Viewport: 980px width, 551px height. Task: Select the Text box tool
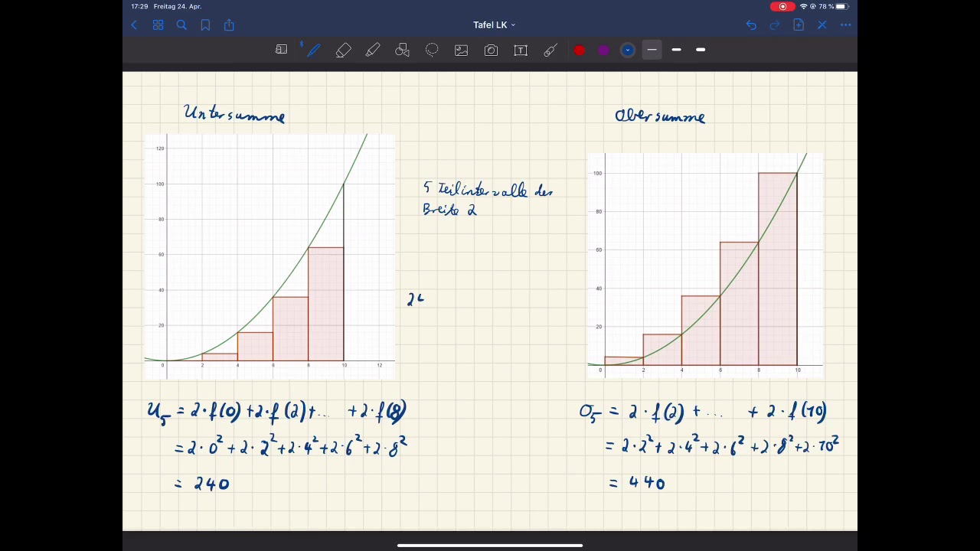521,50
